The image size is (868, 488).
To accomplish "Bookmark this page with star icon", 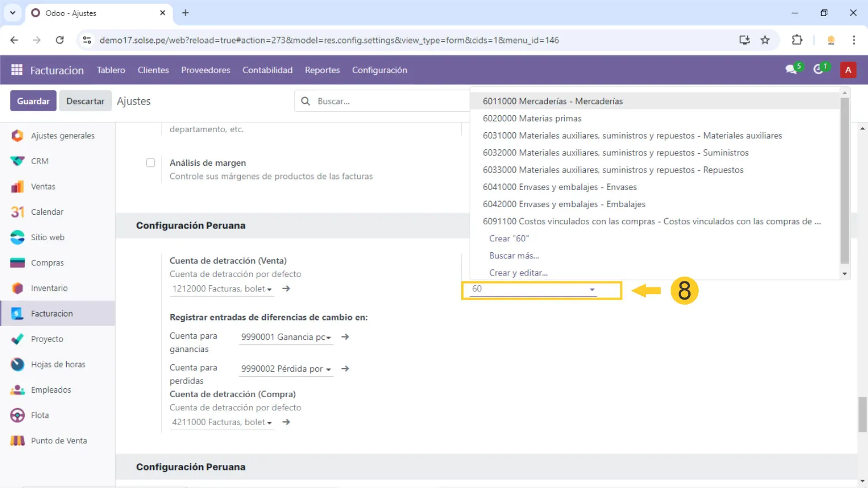I will click(x=765, y=40).
